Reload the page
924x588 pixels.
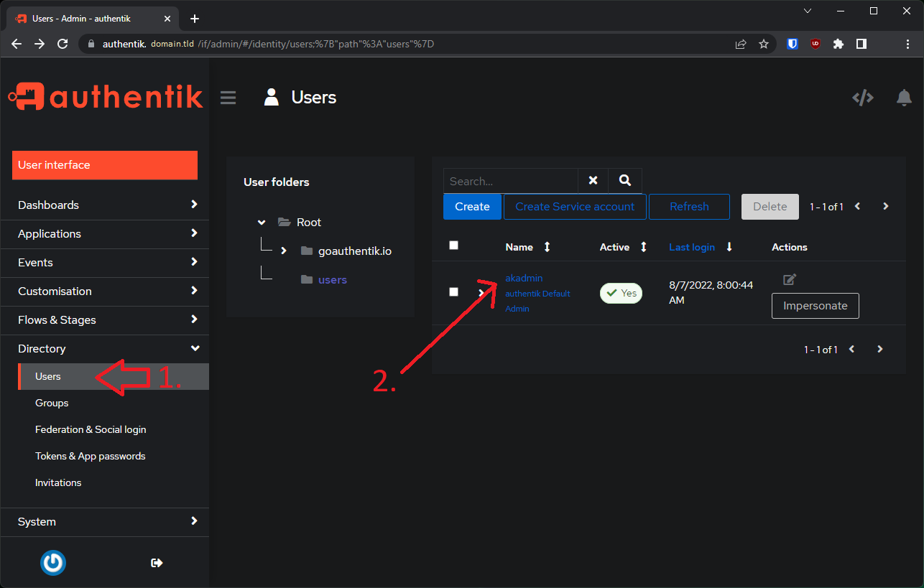tap(63, 44)
